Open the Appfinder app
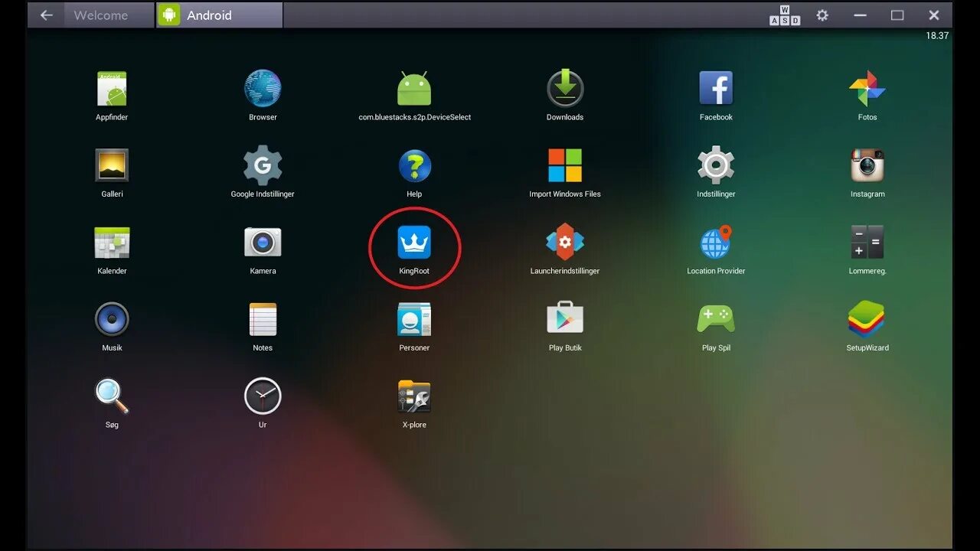 coord(112,89)
